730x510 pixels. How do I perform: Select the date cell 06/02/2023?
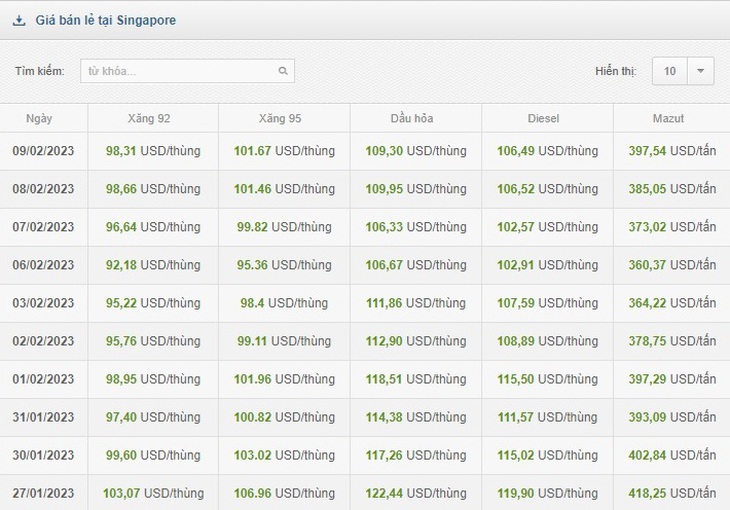point(43,265)
